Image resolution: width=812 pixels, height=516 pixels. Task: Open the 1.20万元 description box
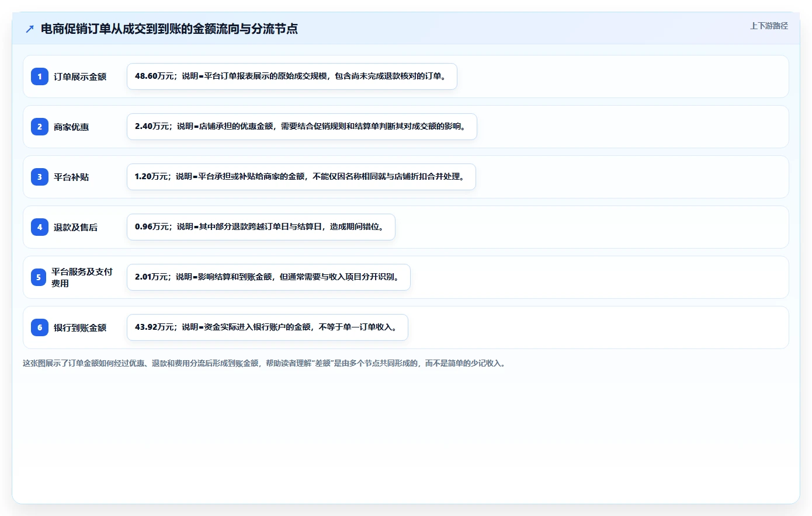pos(301,177)
